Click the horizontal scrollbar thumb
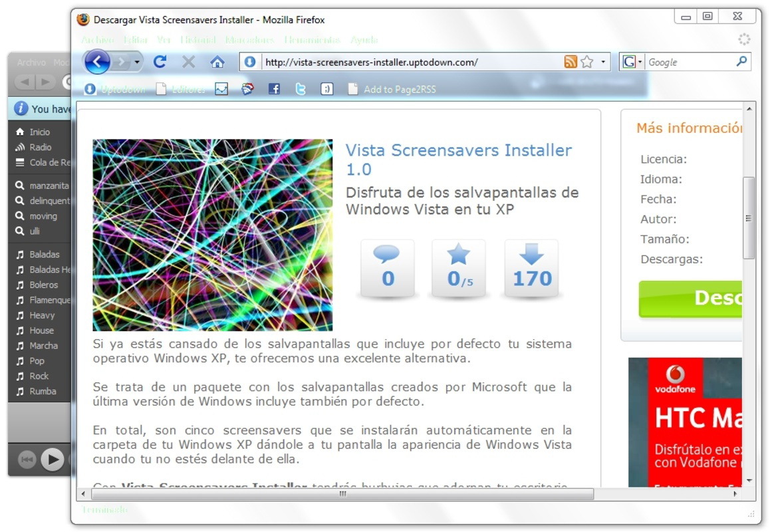 342,493
